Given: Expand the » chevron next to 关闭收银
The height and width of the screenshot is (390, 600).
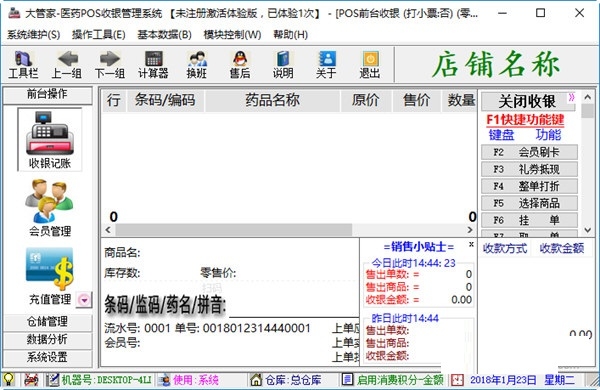Looking at the screenshot, I should click(x=571, y=97).
